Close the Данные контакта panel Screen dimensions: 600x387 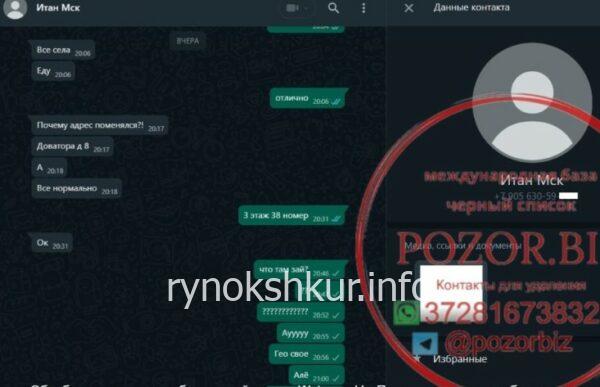(x=409, y=8)
